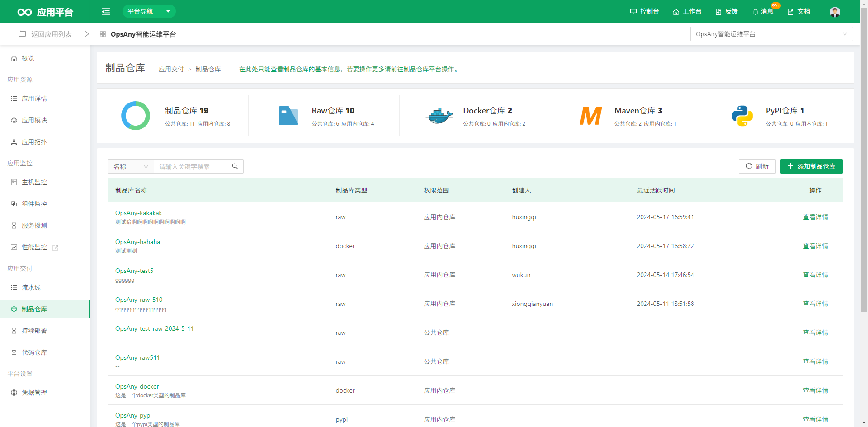This screenshot has height=427, width=868.
Task: Click the Docker whale icon
Action: (439, 116)
